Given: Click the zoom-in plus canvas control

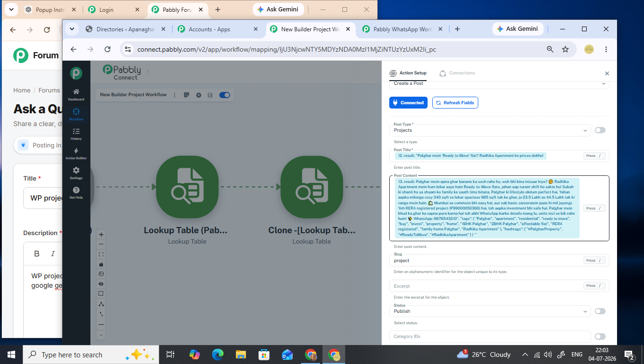Looking at the screenshot, I should pos(101,235).
